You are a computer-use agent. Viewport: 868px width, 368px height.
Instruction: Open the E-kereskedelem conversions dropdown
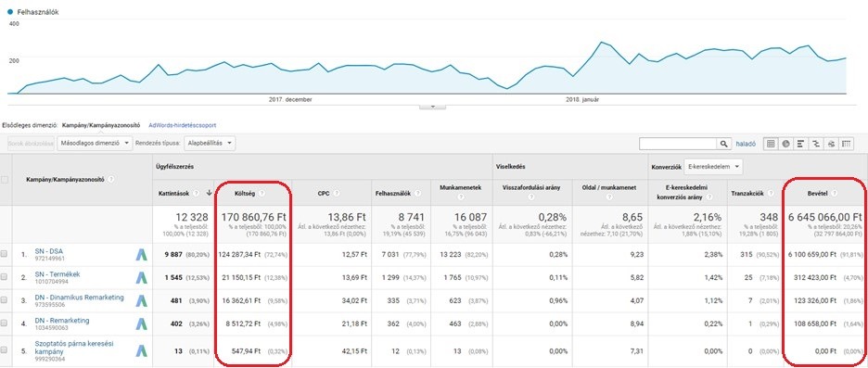pos(713,166)
